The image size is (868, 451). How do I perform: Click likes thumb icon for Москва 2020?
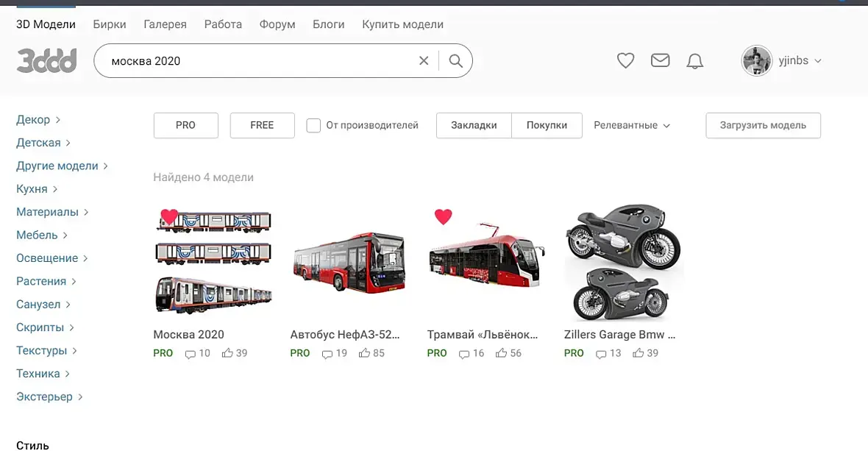pyautogui.click(x=227, y=353)
